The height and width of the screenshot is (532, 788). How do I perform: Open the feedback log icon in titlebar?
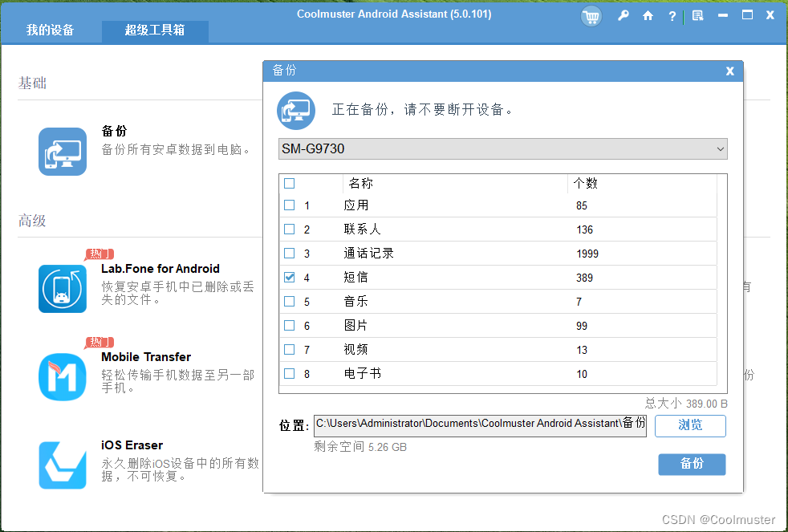(x=697, y=16)
